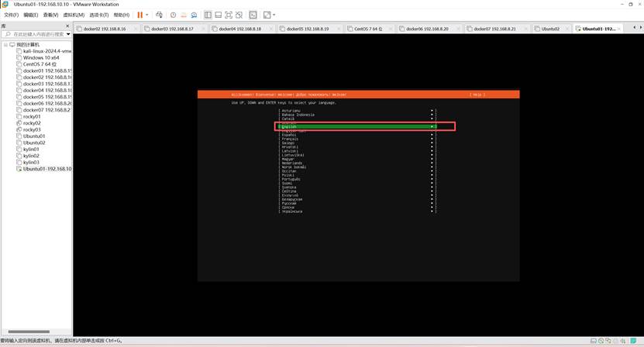Select rocky03 in the library tree

(32, 130)
